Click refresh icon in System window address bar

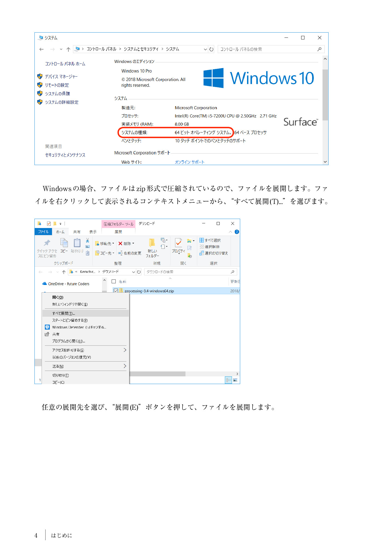click(211, 49)
